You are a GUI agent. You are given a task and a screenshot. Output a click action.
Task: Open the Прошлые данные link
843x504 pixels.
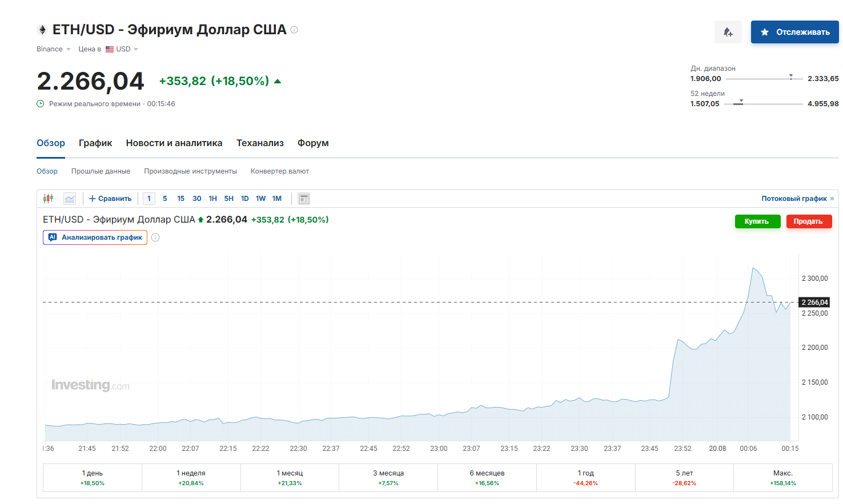[x=101, y=171]
